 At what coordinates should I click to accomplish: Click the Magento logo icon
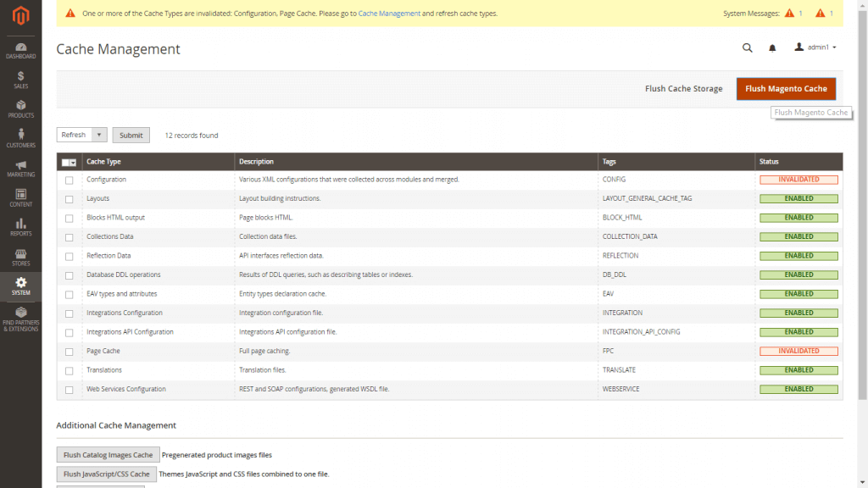(x=20, y=15)
